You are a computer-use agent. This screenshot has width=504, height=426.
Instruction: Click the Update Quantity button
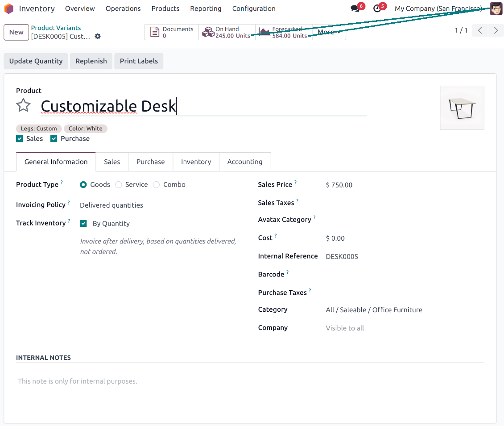coord(36,61)
